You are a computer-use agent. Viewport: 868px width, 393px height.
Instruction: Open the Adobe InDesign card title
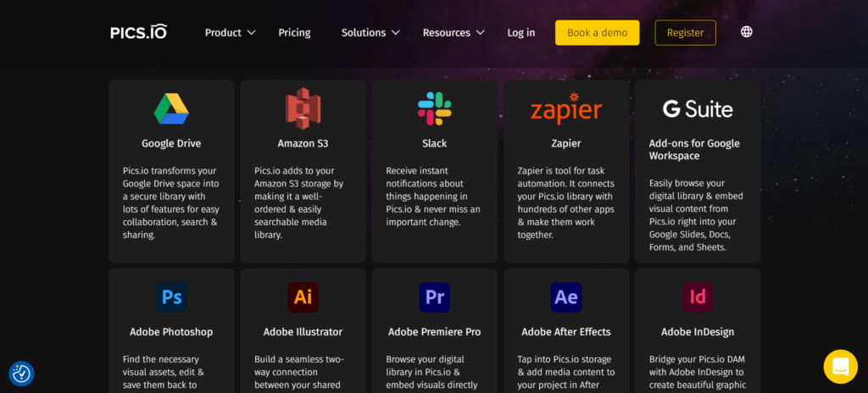[698, 332]
